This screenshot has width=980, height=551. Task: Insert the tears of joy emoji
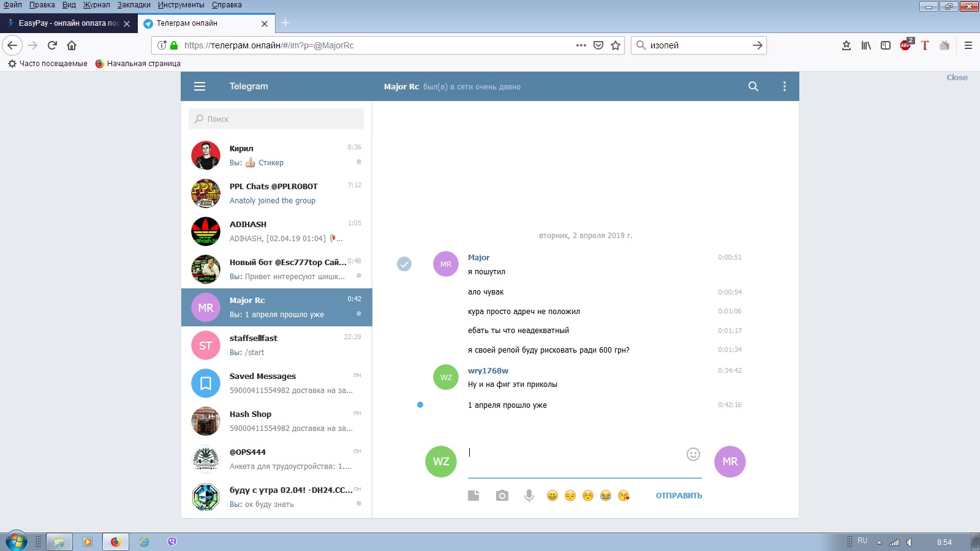point(606,495)
